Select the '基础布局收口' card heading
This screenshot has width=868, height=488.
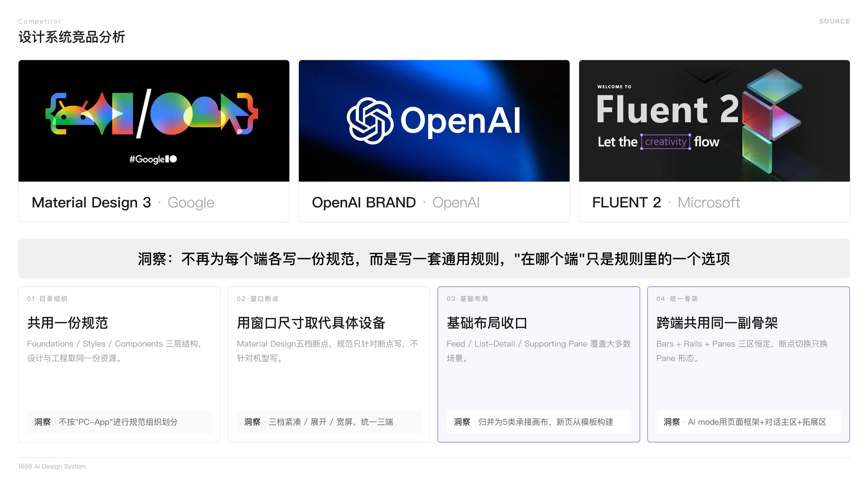point(487,323)
